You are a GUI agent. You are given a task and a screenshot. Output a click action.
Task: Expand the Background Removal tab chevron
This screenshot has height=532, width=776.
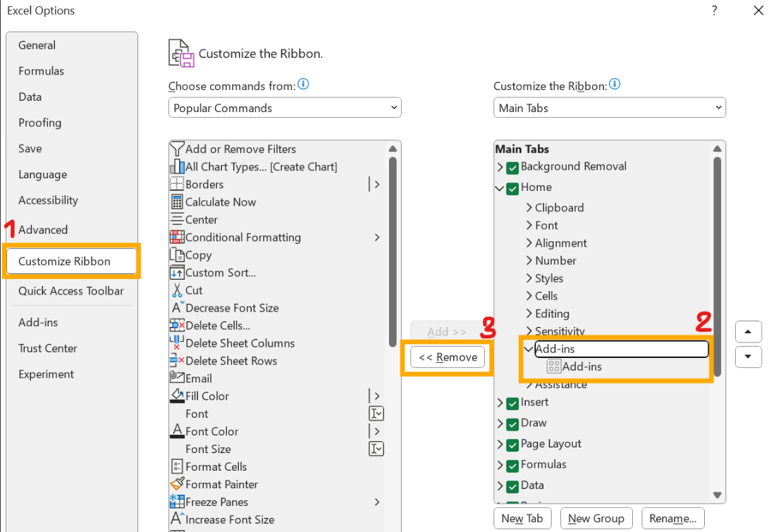500,167
